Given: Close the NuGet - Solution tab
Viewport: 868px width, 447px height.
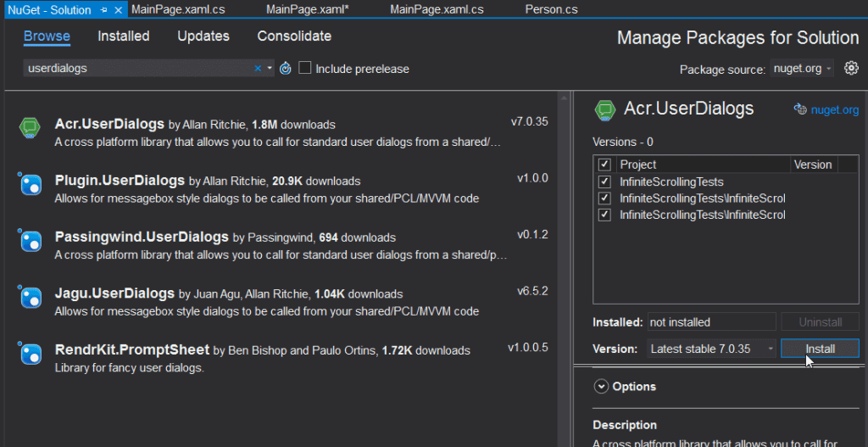Looking at the screenshot, I should 118,10.
